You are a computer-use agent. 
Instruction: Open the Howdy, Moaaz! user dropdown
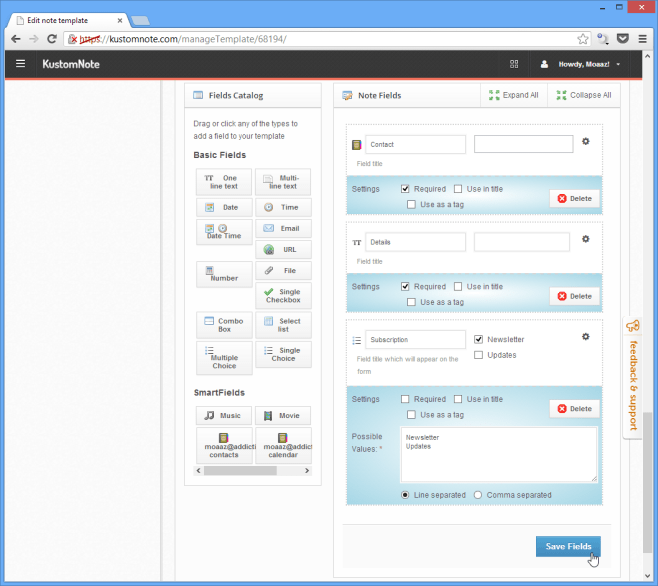coord(580,64)
